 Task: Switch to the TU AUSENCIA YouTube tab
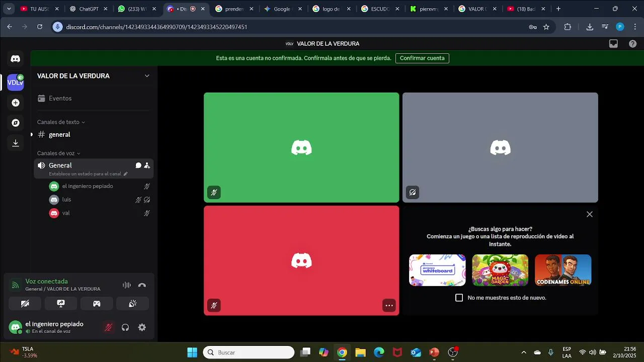[40, 9]
